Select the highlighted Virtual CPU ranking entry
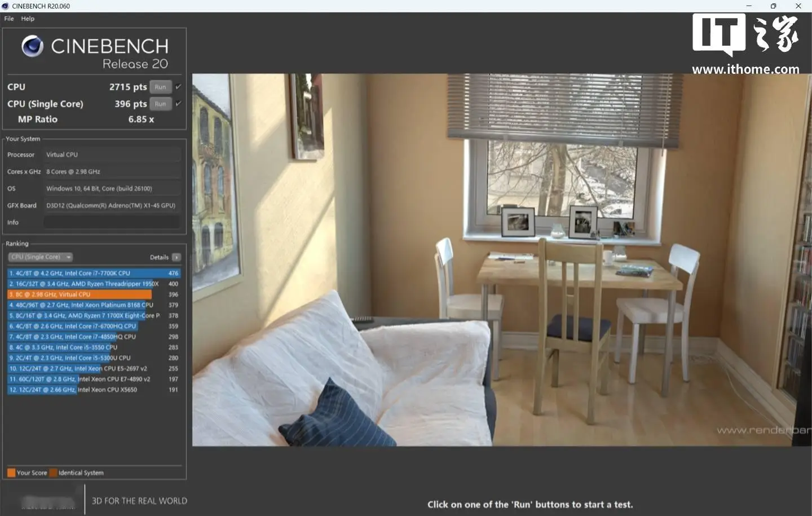Viewport: 812px width, 516px height. [94, 294]
